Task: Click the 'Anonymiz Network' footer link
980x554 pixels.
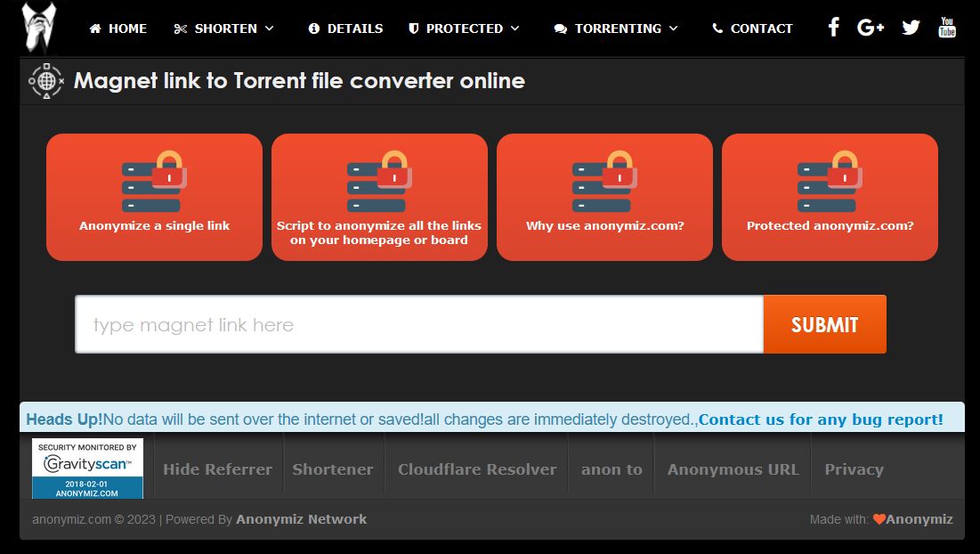Action: coord(301,519)
